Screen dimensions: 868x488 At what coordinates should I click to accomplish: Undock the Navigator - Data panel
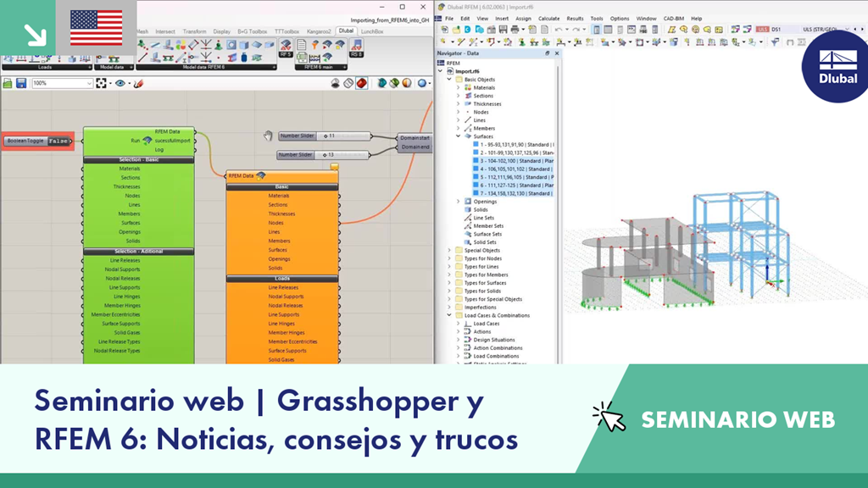[547, 53]
